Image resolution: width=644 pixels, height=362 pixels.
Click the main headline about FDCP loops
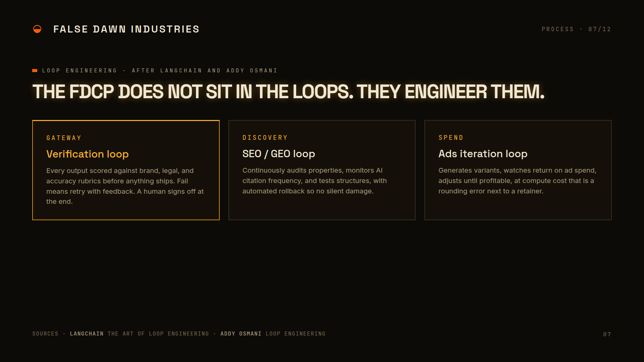288,92
